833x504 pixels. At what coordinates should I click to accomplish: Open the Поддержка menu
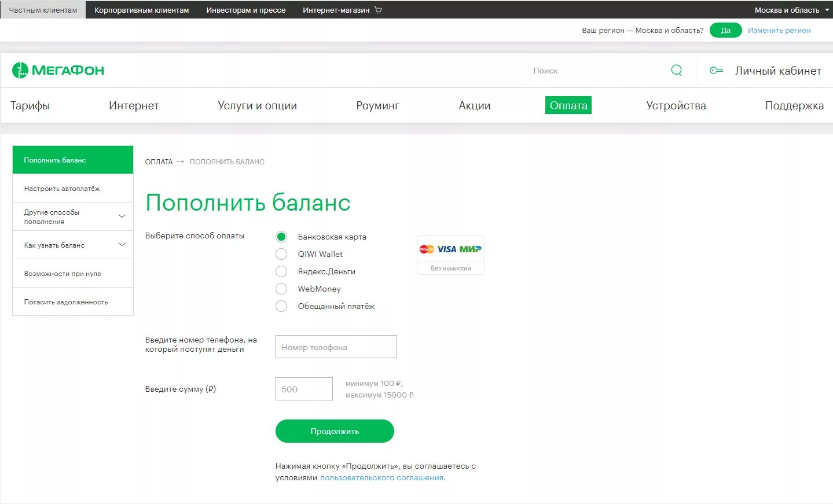[794, 105]
